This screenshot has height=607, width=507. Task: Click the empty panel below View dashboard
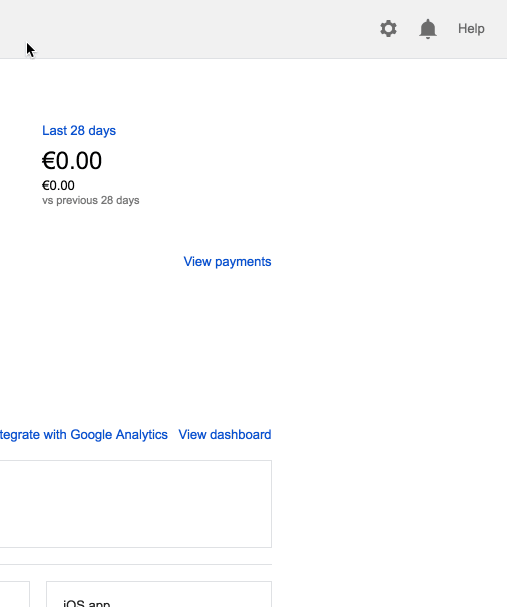[x=135, y=504]
